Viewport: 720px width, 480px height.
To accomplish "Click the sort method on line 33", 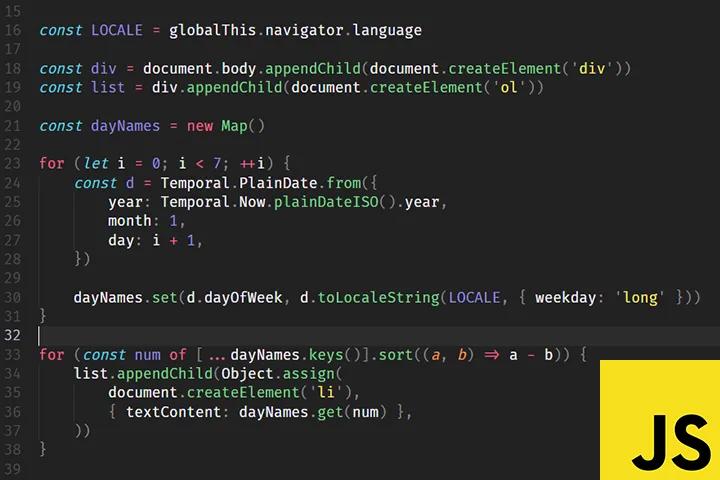I will 367,355.
